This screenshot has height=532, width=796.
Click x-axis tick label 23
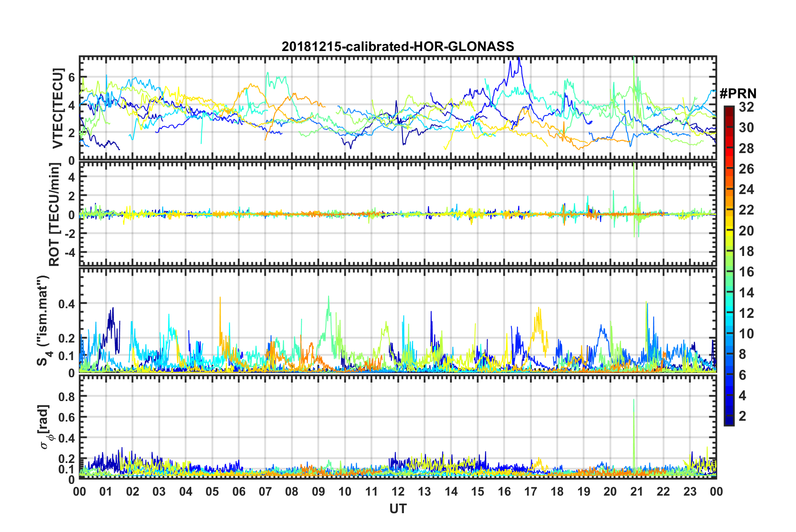click(690, 491)
